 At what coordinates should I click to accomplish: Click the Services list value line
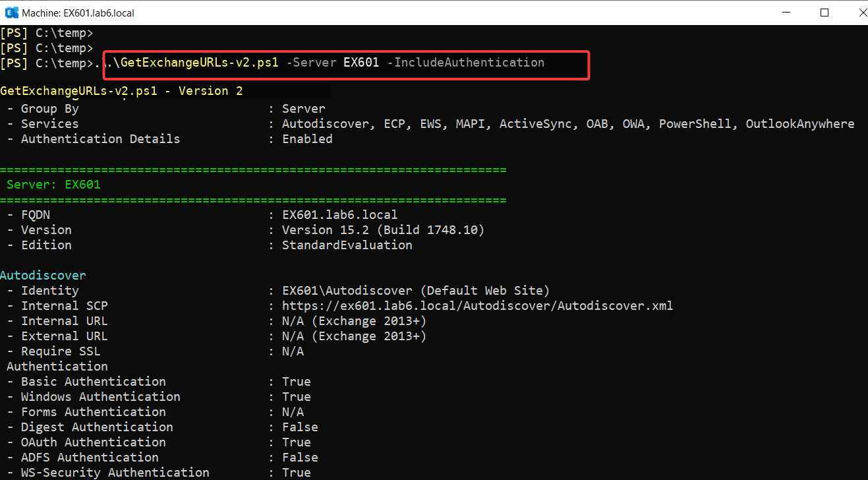pyautogui.click(x=568, y=124)
